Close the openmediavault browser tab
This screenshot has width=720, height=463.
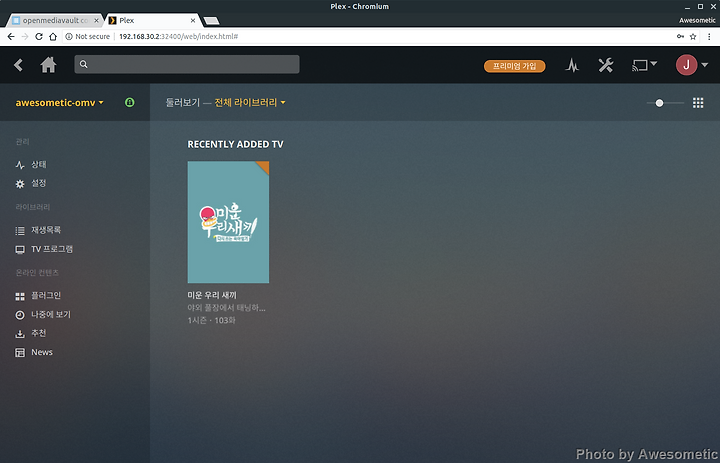(x=96, y=20)
